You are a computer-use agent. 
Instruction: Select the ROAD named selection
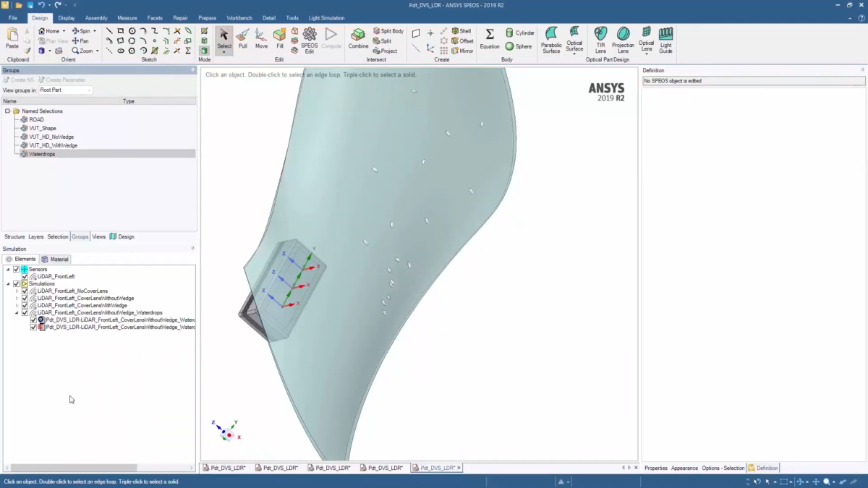(x=36, y=119)
